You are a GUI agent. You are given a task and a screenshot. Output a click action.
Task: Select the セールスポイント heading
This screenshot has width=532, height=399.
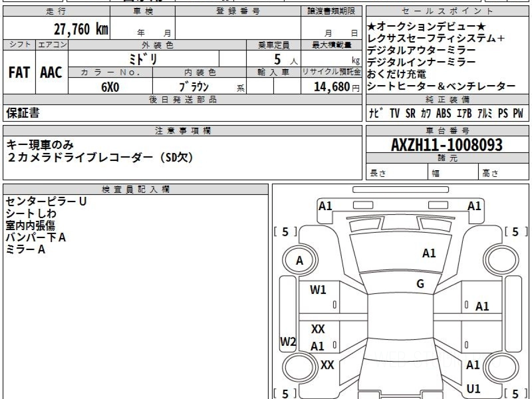point(448,11)
